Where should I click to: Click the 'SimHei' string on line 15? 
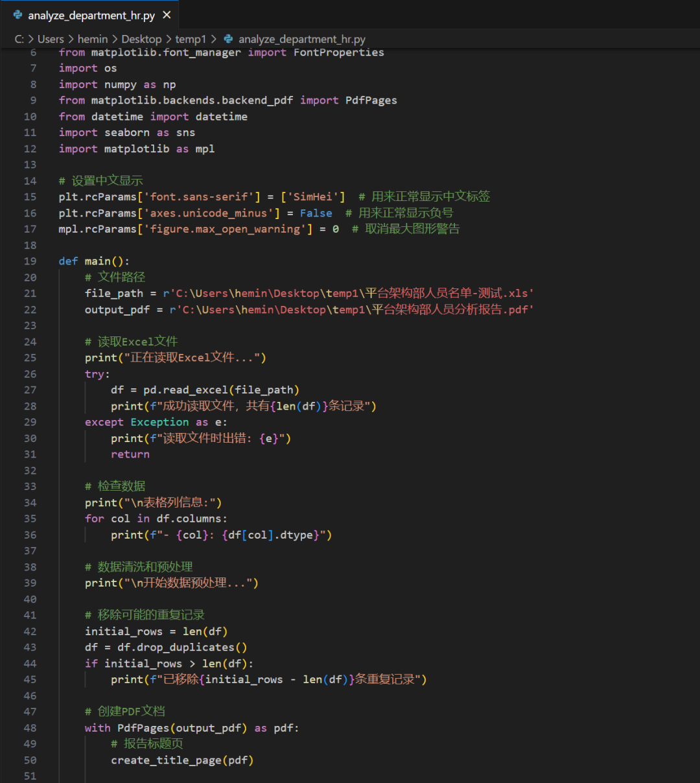312,197
